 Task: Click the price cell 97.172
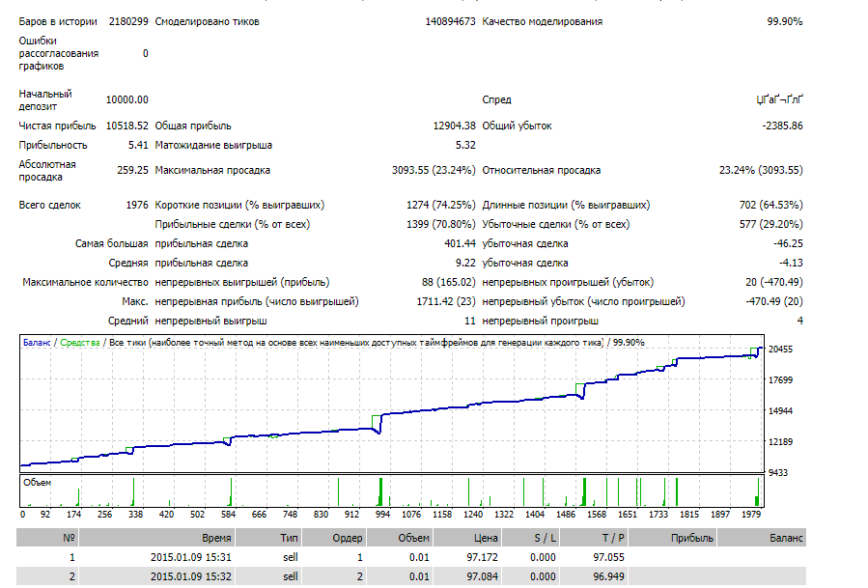[482, 557]
